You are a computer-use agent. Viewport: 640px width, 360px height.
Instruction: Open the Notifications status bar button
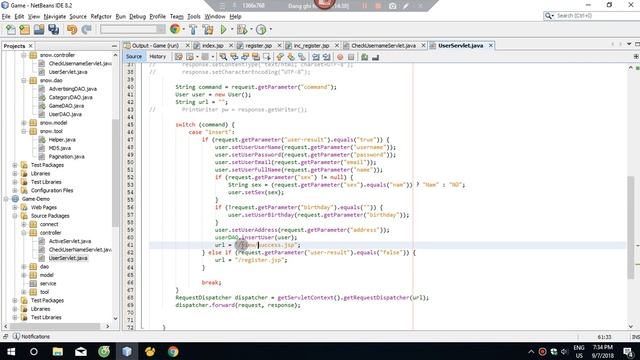click(x=31, y=336)
